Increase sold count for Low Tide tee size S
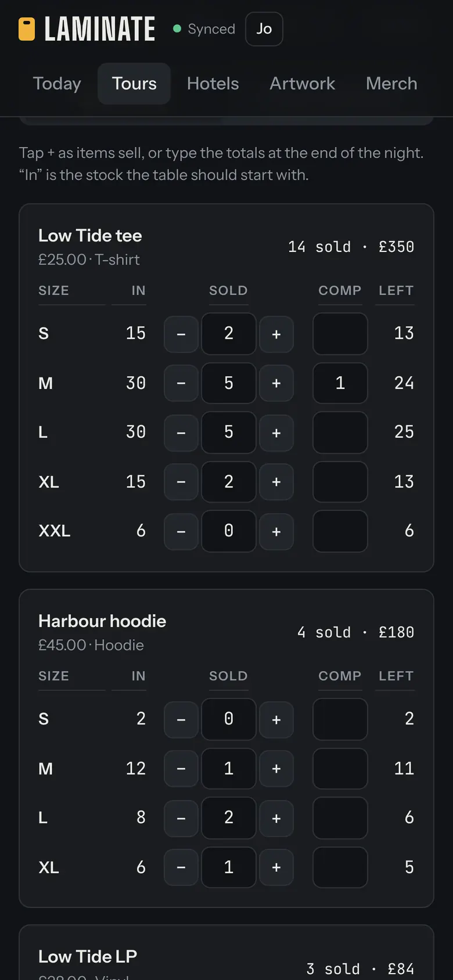Screen dimensions: 453x980 [x=276, y=334]
